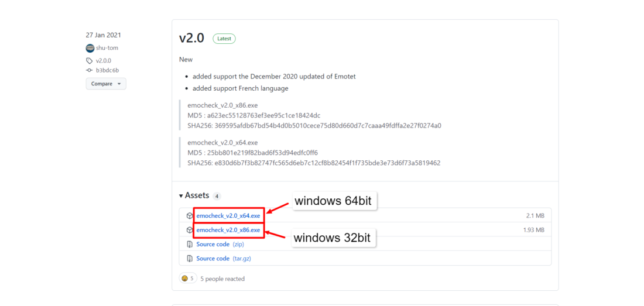This screenshot has height=306, width=644.
Task: Open the Compare dropdown
Action: point(106,84)
